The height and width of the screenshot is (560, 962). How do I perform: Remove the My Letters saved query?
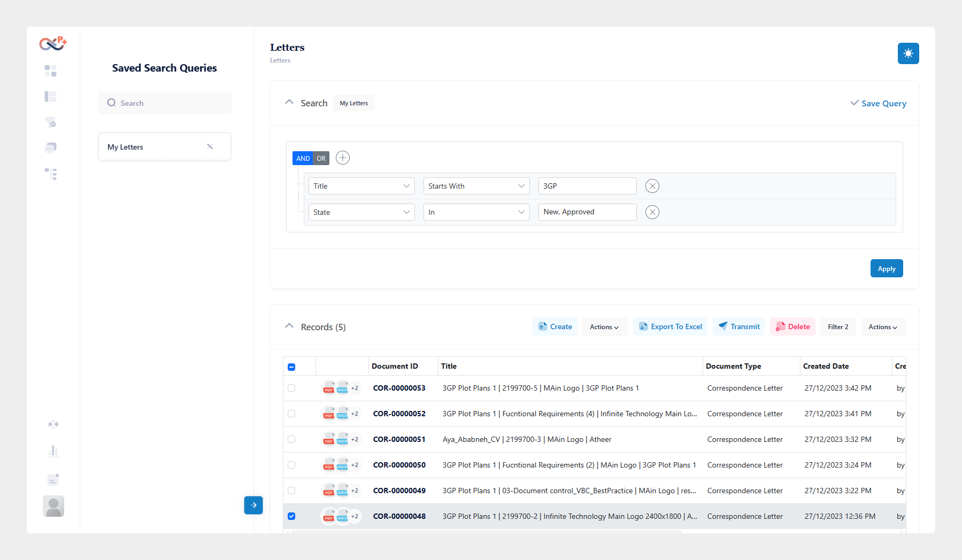(210, 146)
